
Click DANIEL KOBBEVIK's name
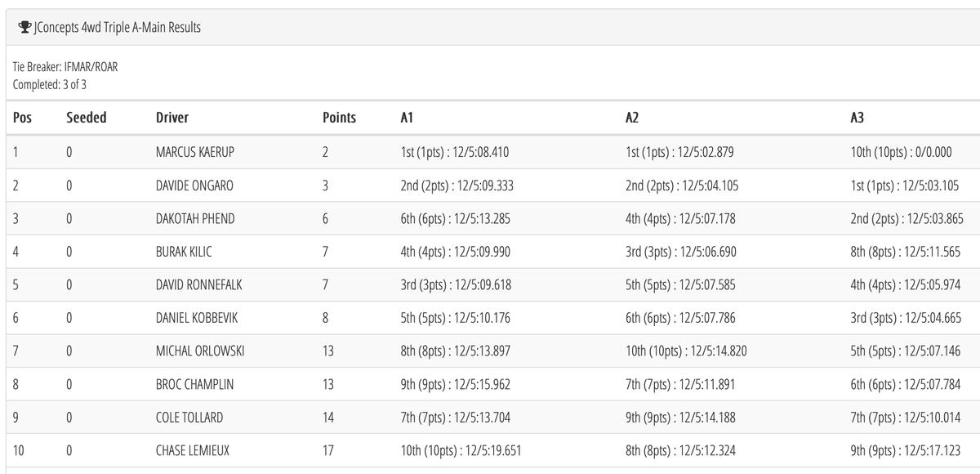click(x=197, y=318)
